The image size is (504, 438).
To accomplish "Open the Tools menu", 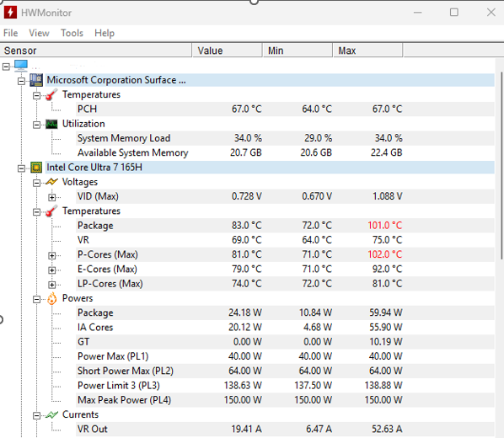I will click(72, 33).
